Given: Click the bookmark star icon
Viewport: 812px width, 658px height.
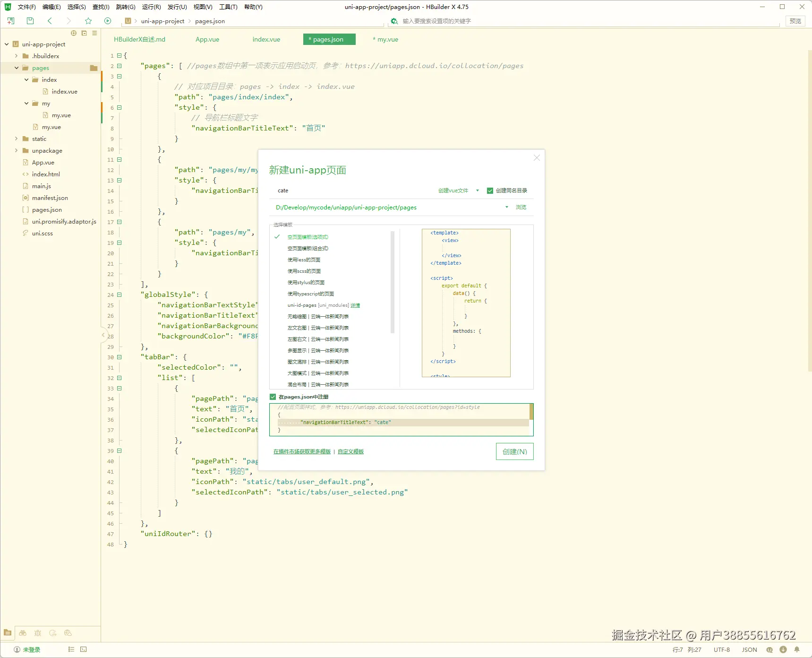Looking at the screenshot, I should tap(88, 21).
